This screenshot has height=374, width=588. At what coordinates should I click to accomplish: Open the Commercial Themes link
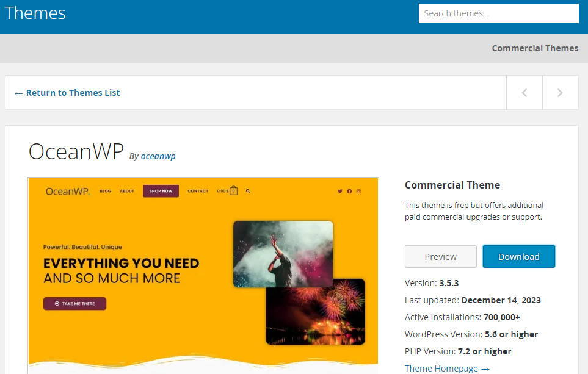[x=535, y=48]
